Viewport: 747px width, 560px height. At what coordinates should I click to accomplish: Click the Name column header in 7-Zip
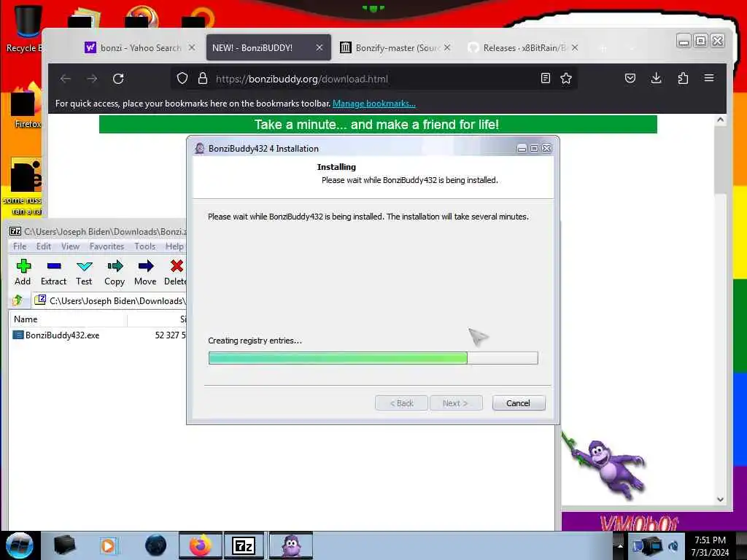coord(68,319)
